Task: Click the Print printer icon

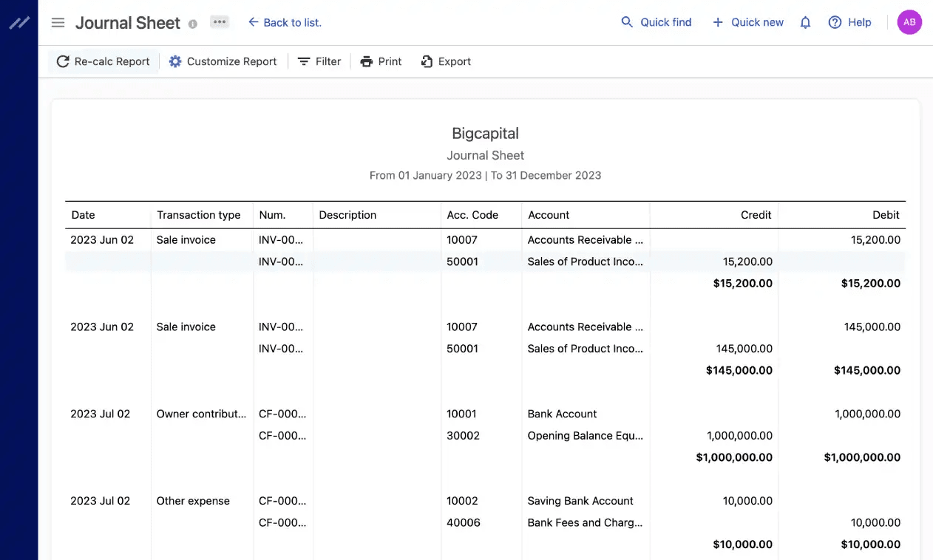Action: (x=367, y=61)
